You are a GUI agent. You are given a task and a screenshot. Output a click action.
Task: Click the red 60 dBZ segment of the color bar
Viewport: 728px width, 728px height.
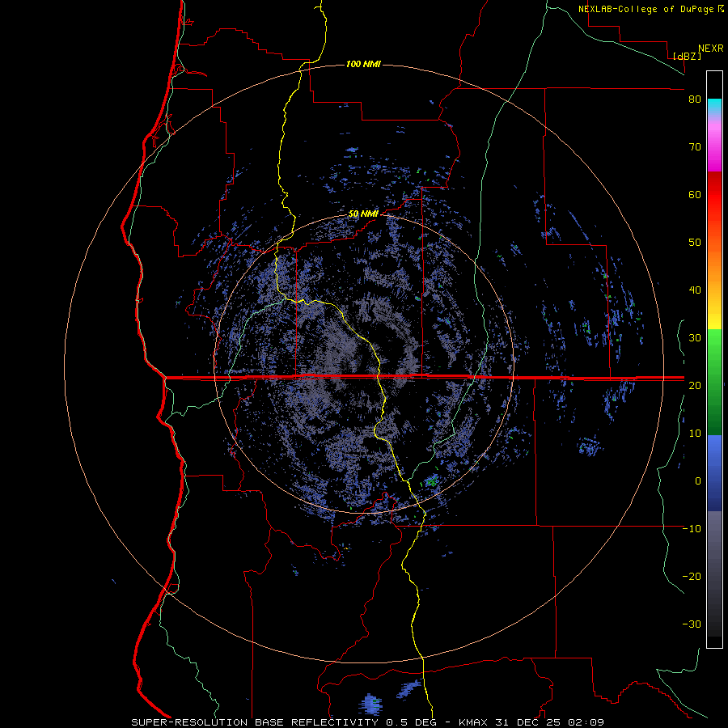(x=714, y=195)
